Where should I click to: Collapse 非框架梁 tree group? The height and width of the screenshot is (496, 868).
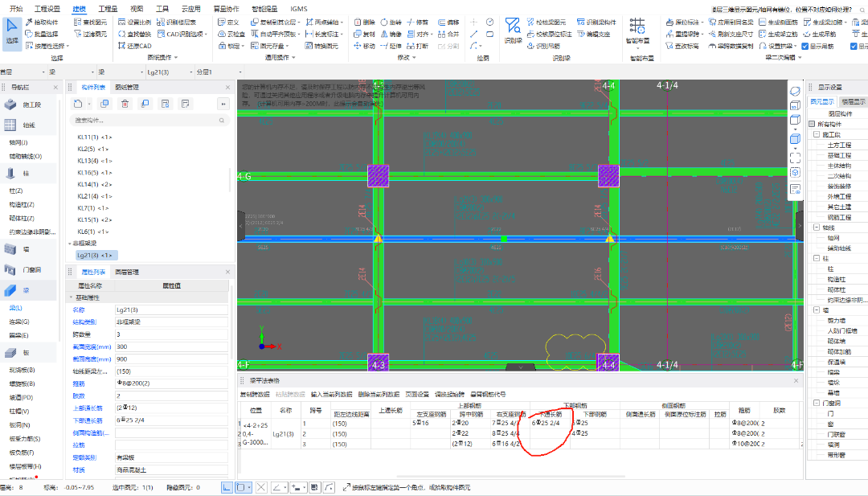click(x=70, y=243)
